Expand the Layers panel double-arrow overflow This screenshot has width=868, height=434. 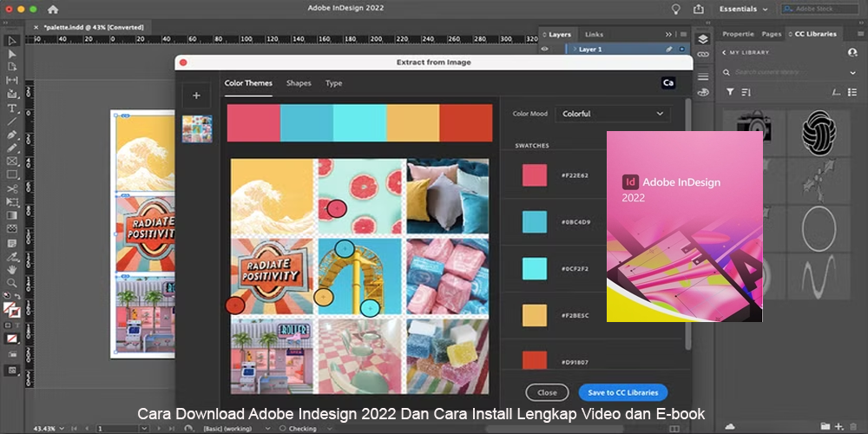click(668, 35)
